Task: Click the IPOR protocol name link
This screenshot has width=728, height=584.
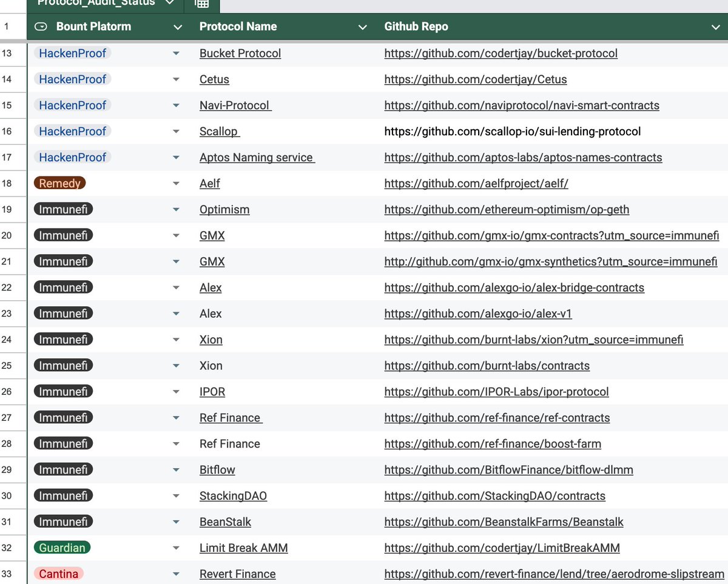Action: pos(212,392)
